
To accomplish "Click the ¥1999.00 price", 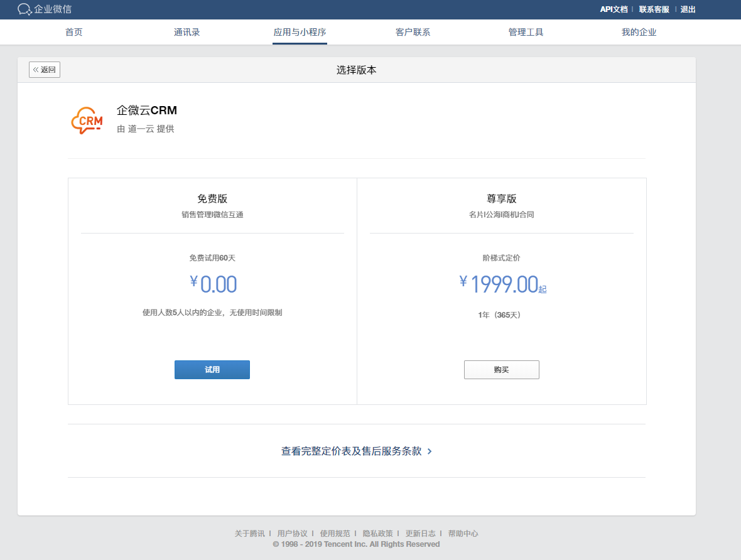I will coord(503,284).
